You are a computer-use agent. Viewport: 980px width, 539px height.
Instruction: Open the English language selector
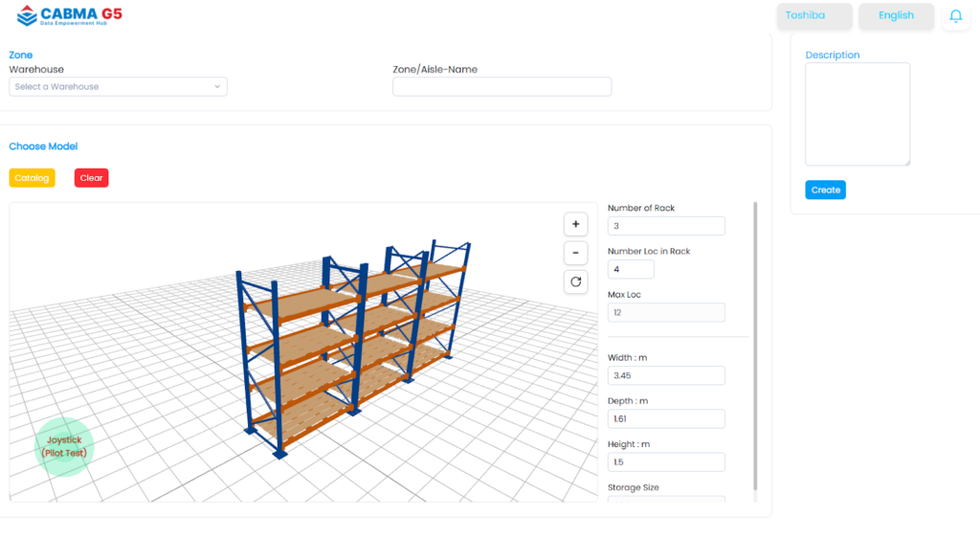(x=896, y=16)
